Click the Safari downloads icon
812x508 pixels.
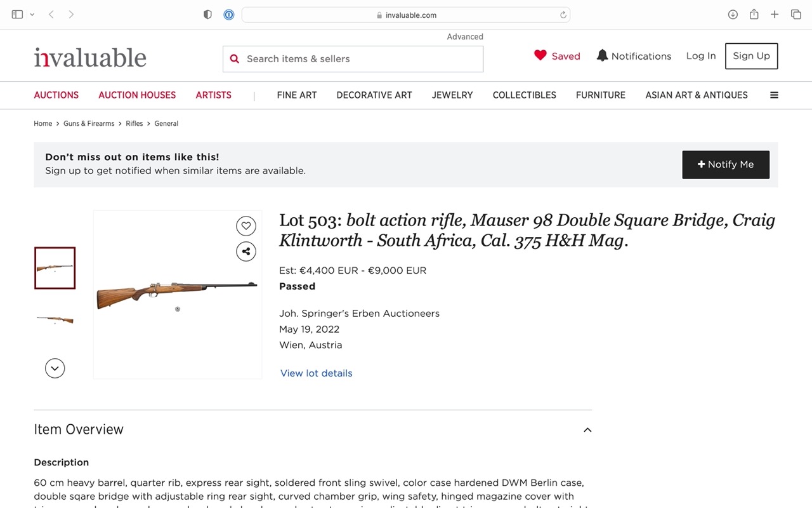[733, 15]
